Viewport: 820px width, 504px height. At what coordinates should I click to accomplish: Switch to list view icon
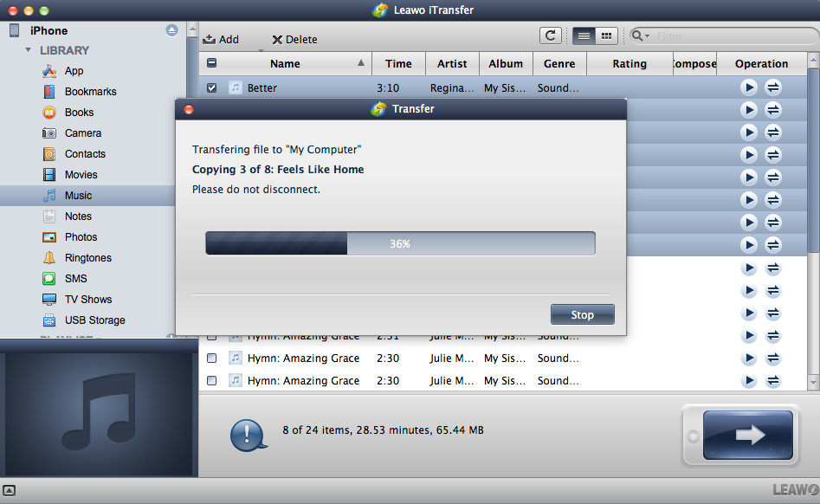(x=584, y=36)
